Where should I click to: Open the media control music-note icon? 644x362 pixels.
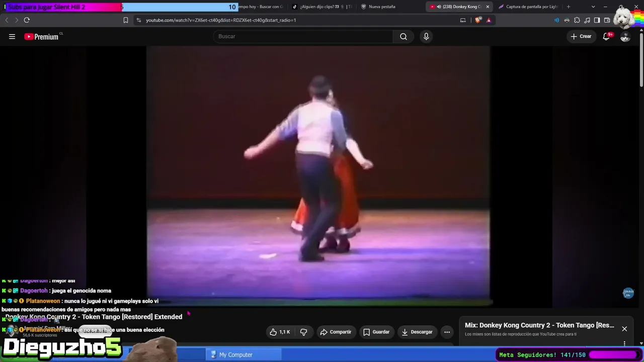point(587,20)
